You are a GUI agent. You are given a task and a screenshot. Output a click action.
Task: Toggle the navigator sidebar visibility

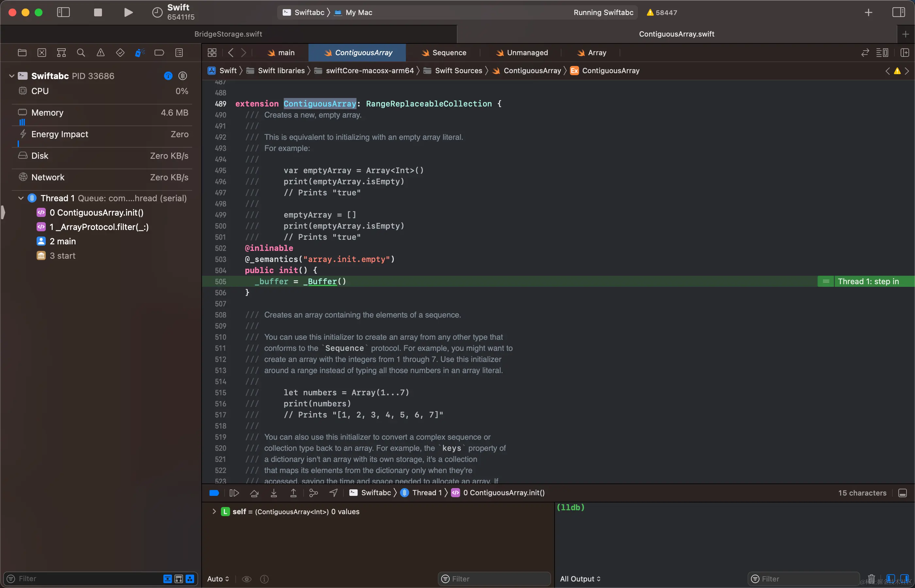tap(63, 12)
